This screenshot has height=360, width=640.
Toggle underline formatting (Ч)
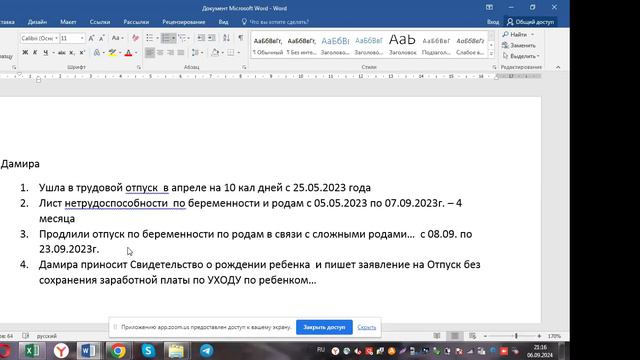[45, 52]
